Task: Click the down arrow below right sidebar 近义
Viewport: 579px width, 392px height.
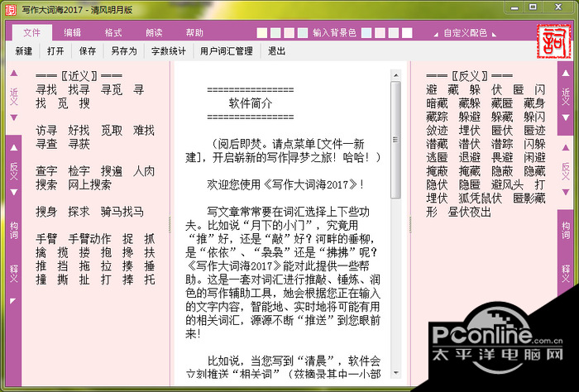Action: click(x=566, y=117)
